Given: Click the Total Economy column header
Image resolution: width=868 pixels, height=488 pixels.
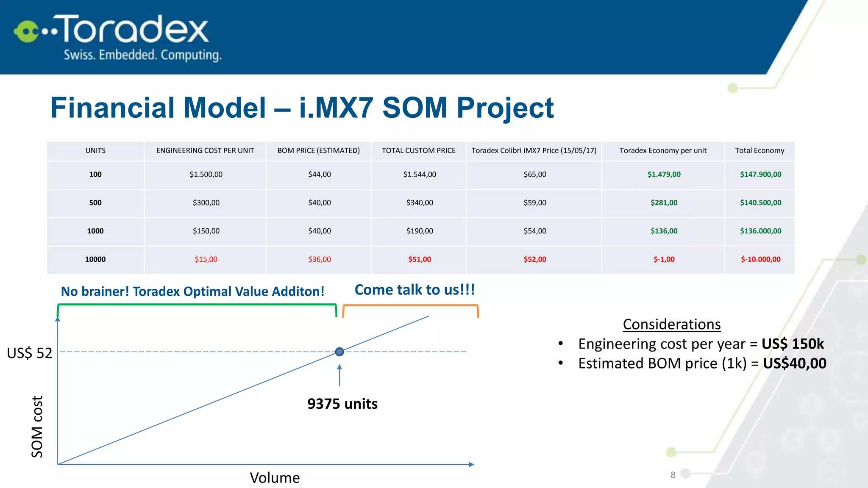Looking at the screenshot, I should tap(759, 151).
